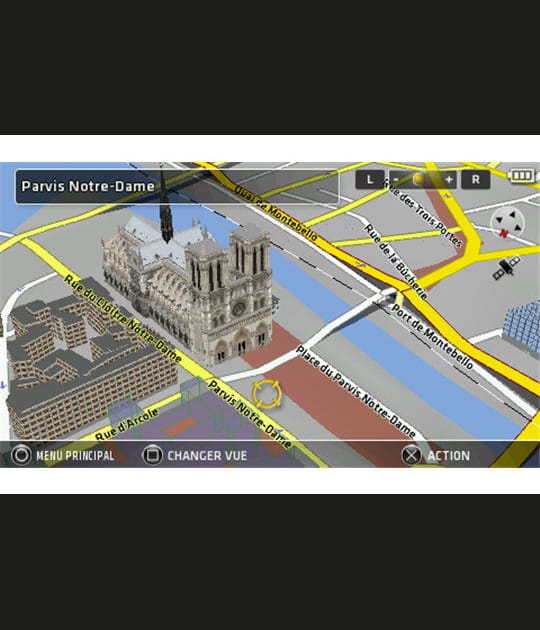Screen dimensions: 540x630
Task: Click the Port de Montebello label
Action: point(432,337)
